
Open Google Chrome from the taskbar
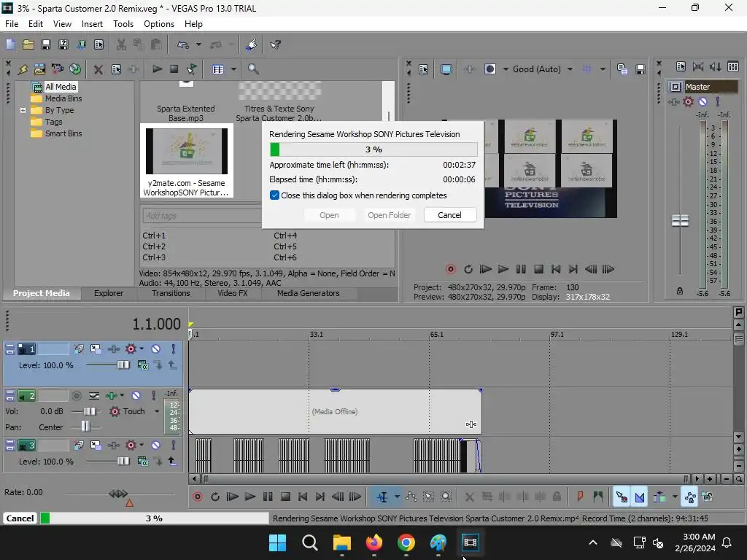(x=406, y=542)
